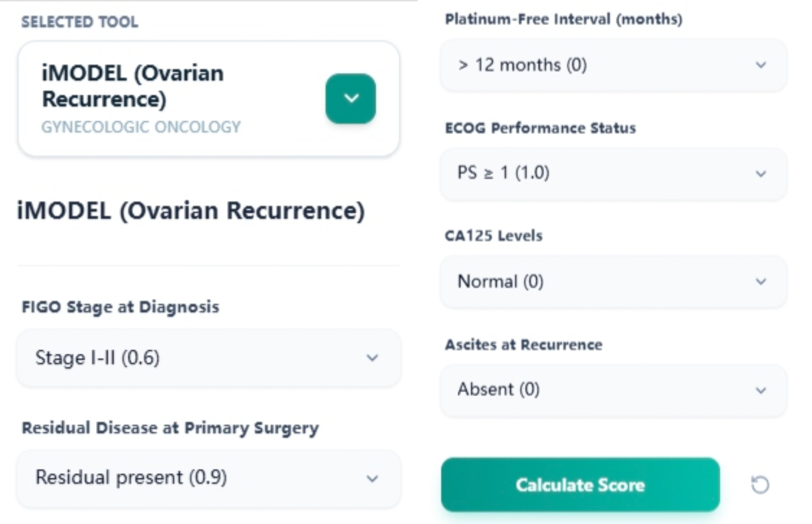This screenshot has height=524, width=812.
Task: Reset the form with the circular arrow
Action: (x=760, y=485)
